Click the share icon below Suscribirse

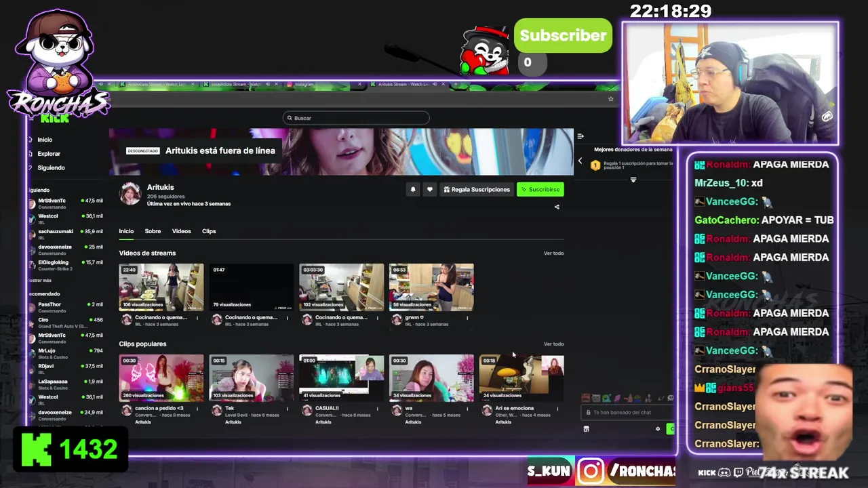(557, 207)
